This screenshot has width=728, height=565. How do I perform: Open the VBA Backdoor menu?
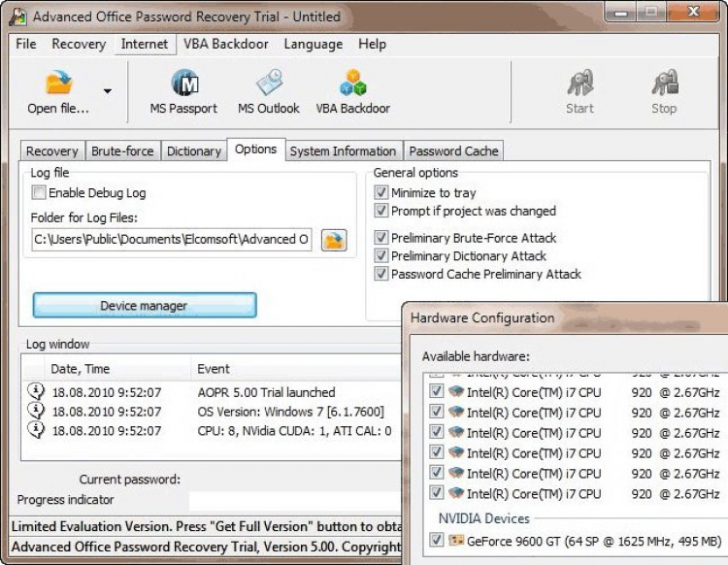click(x=225, y=44)
